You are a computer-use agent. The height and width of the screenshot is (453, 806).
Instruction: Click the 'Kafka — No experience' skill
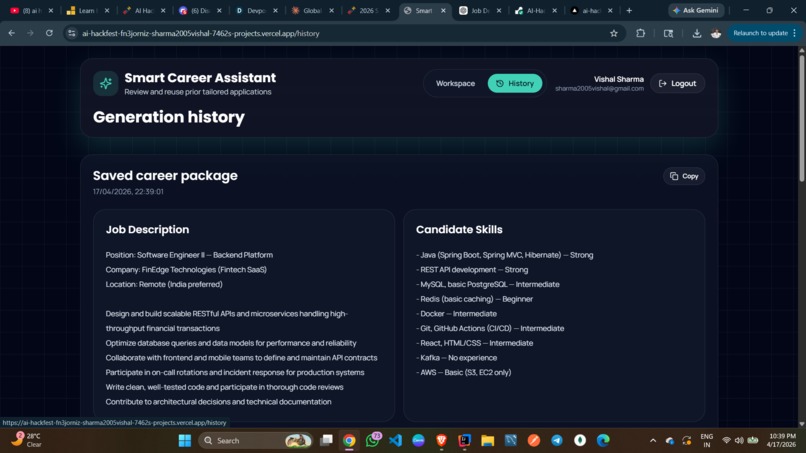coord(456,358)
